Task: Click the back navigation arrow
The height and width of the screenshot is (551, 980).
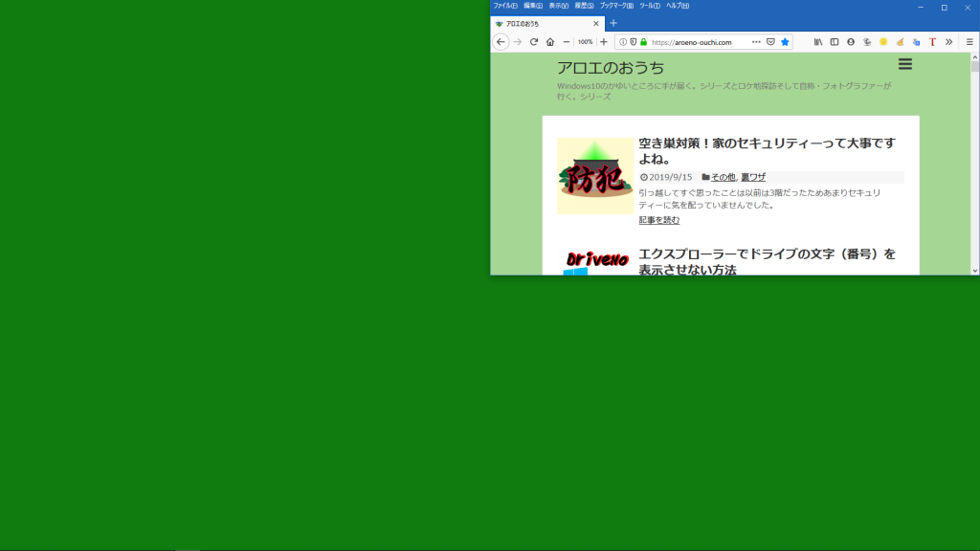Action: pyautogui.click(x=501, y=42)
